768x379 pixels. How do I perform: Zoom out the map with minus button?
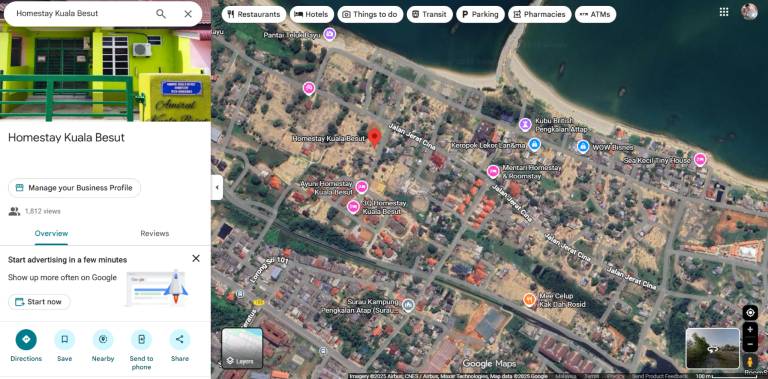click(750, 344)
